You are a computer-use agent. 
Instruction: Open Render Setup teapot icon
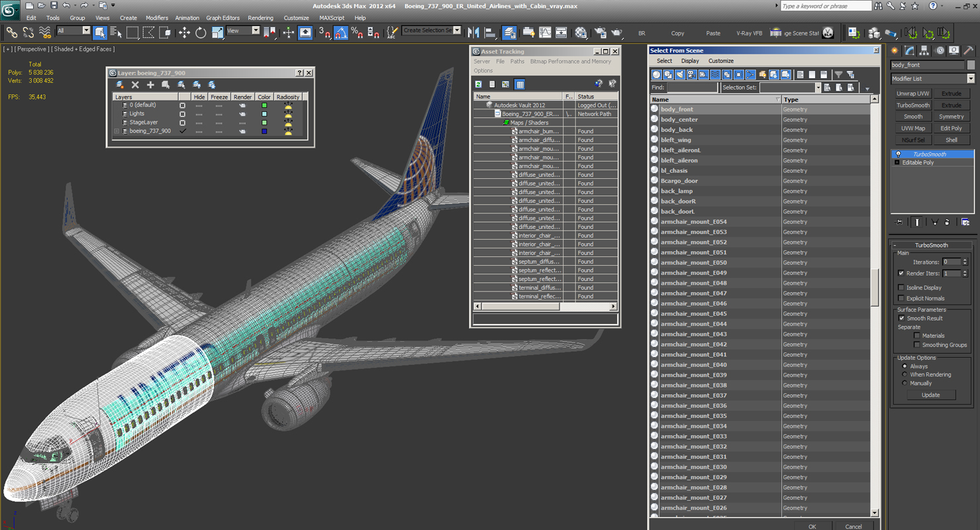(601, 32)
